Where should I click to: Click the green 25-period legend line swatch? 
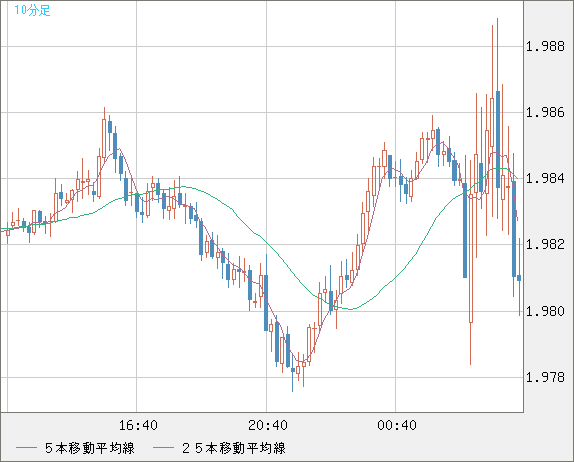[163, 448]
